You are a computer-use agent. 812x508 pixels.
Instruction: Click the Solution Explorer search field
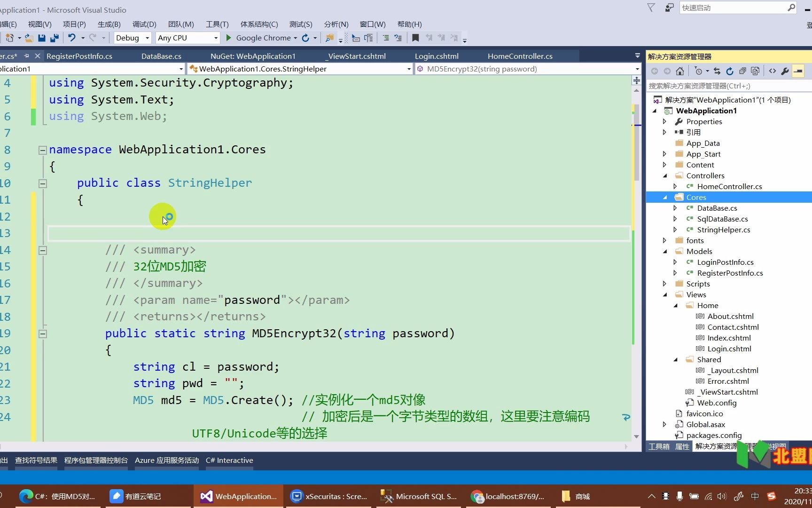tap(728, 86)
